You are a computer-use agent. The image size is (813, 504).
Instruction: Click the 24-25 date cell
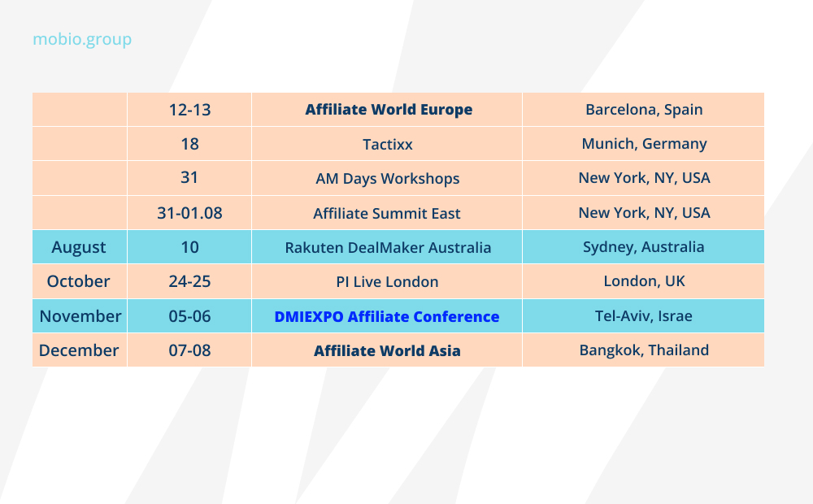[189, 281]
